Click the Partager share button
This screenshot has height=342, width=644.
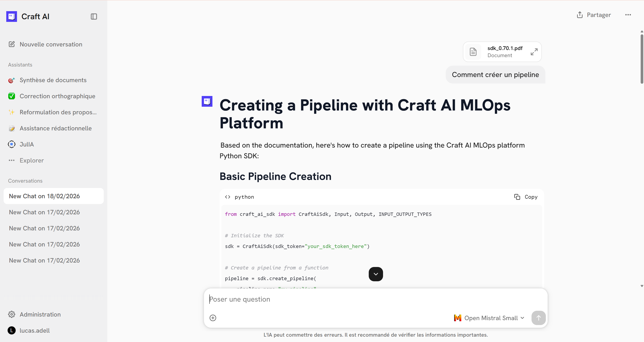[594, 15]
